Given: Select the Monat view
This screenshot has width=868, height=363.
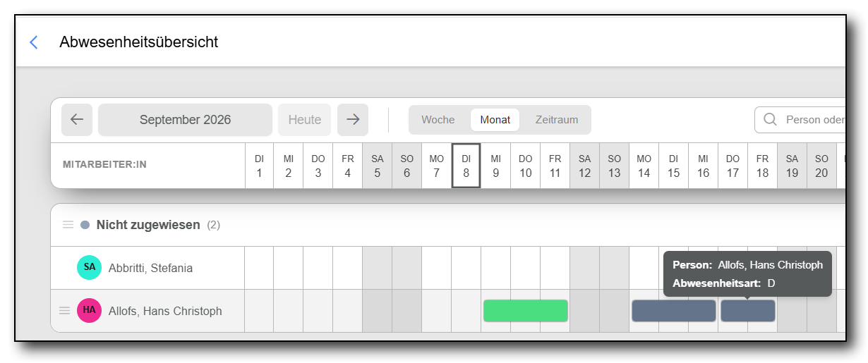Looking at the screenshot, I should [x=495, y=120].
